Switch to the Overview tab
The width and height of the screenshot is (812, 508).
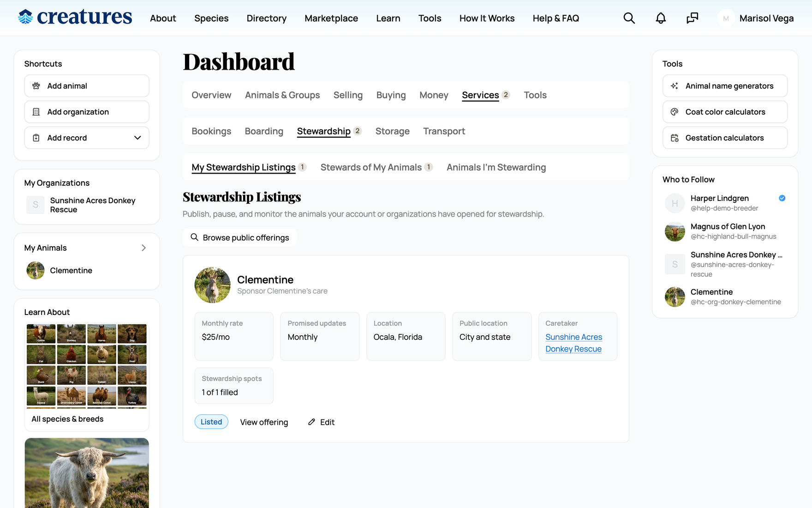point(211,95)
